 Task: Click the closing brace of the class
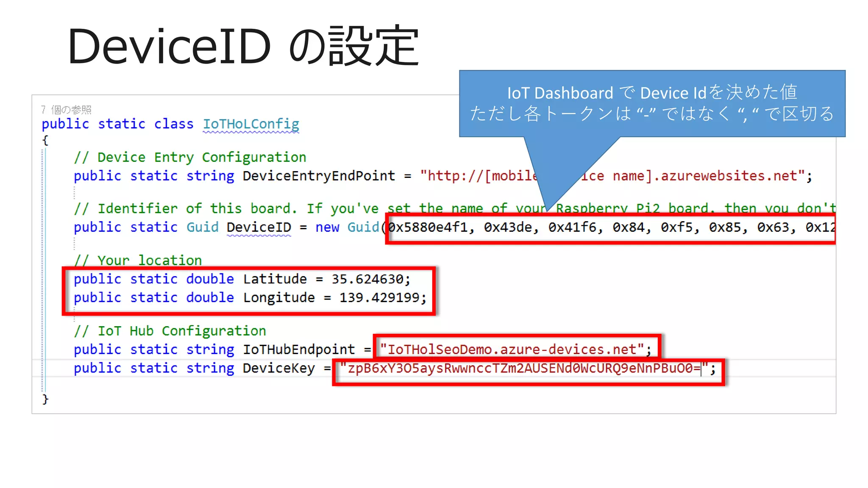coord(45,399)
